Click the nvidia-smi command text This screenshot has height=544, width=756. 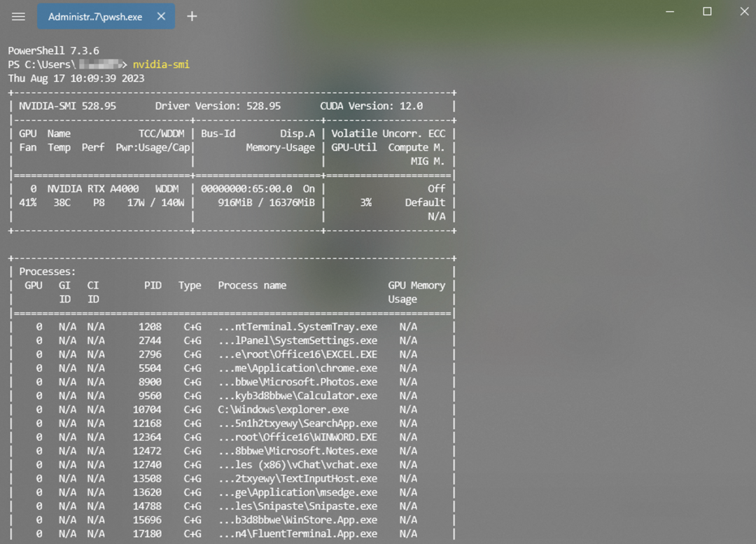click(162, 64)
